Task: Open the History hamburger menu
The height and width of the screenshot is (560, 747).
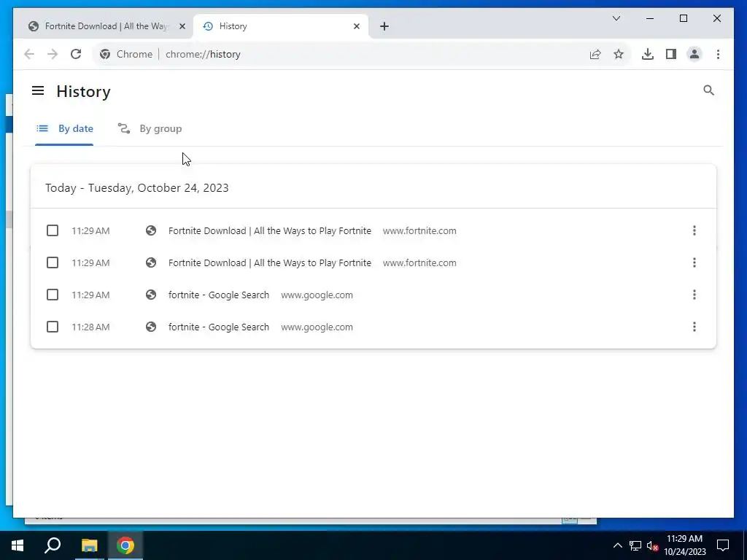Action: coord(38,90)
